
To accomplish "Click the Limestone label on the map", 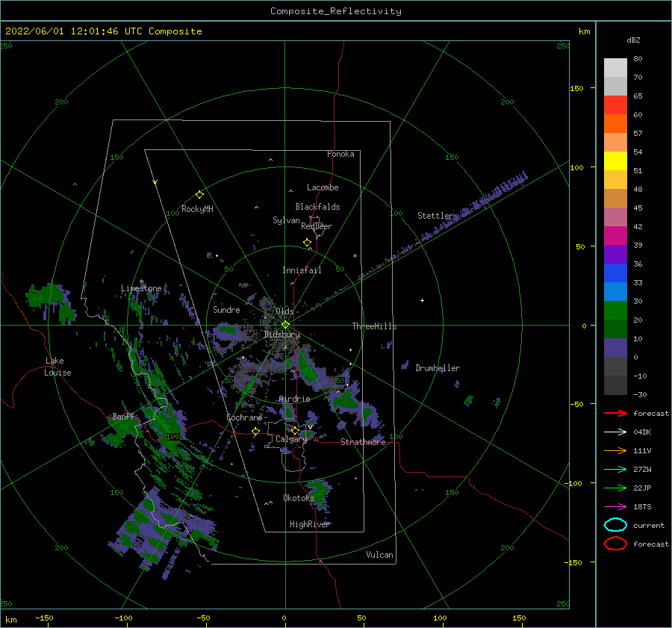I will (x=141, y=288).
